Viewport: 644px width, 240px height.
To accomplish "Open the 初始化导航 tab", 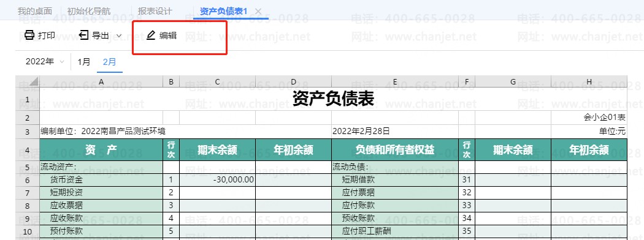I will pos(89,11).
